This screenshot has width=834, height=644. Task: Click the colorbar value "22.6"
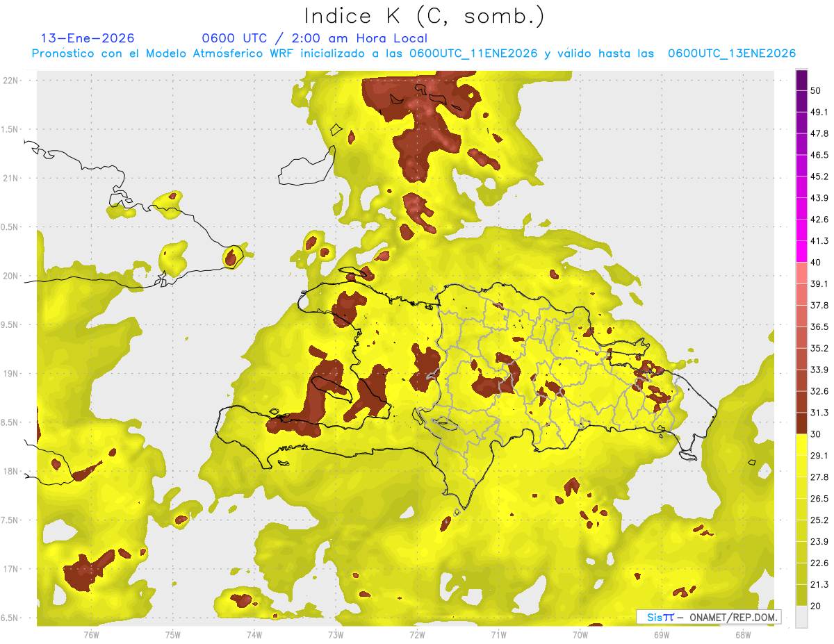pos(819,563)
